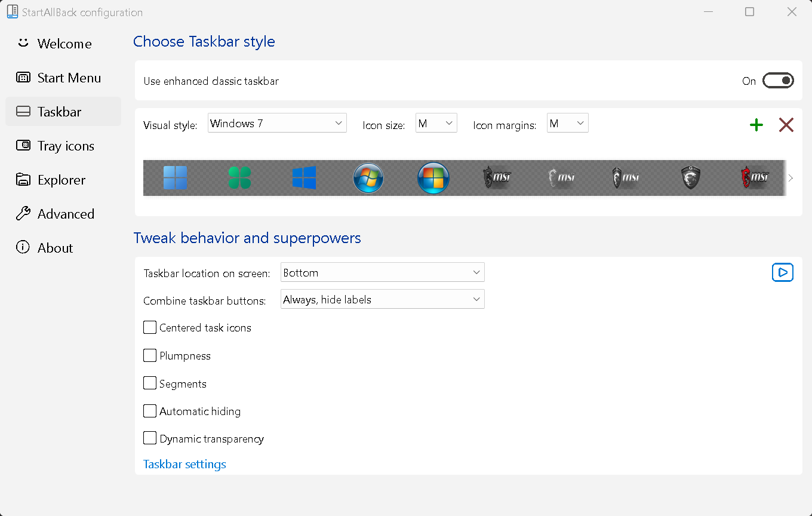The width and height of the screenshot is (812, 516).
Task: Remove start button image with red X
Action: pos(786,125)
